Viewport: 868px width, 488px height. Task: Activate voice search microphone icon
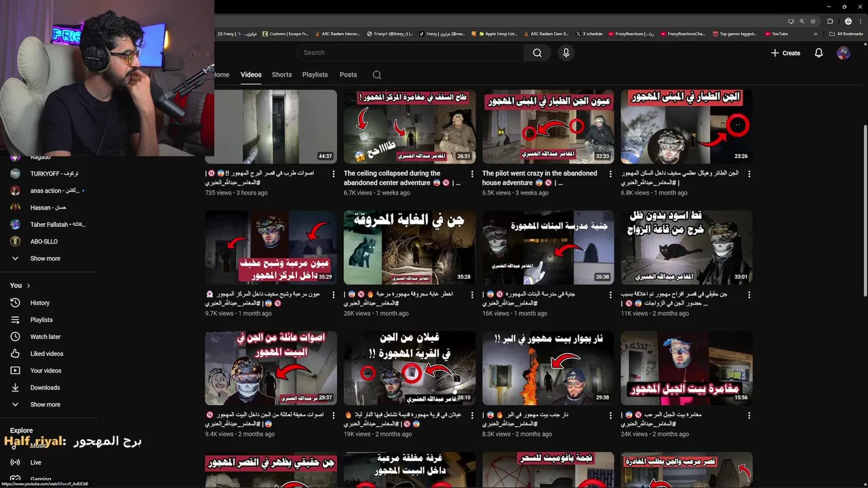coord(566,53)
